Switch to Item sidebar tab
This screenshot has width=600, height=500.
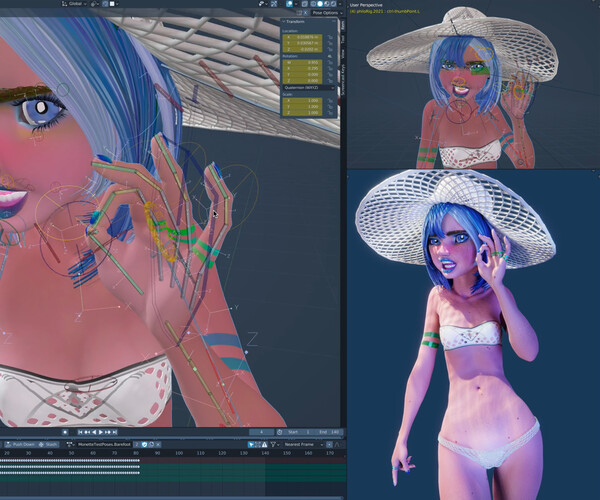click(x=343, y=25)
